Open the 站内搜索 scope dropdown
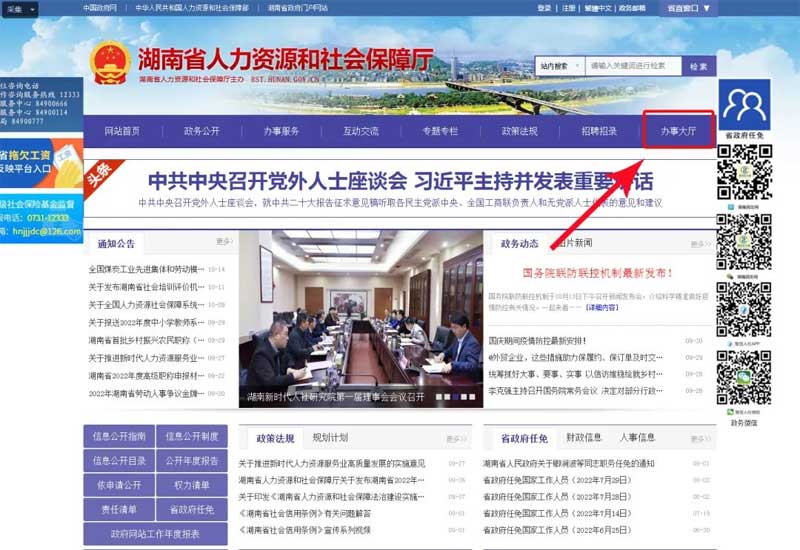Viewport: 800px width, 550px height. click(560, 66)
